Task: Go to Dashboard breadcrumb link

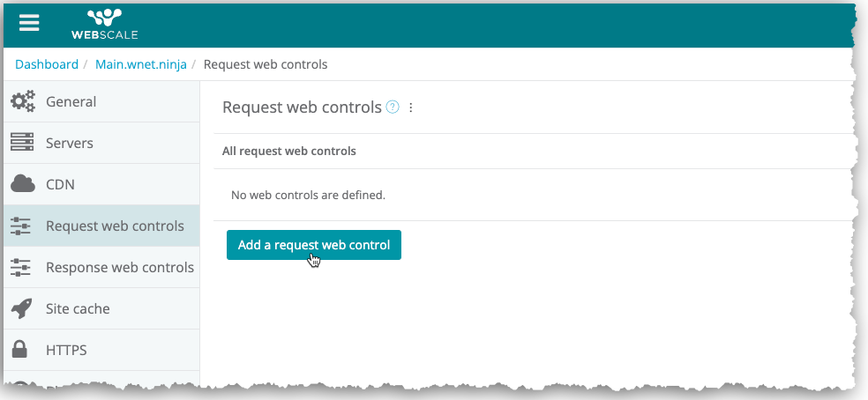Action: (47, 64)
